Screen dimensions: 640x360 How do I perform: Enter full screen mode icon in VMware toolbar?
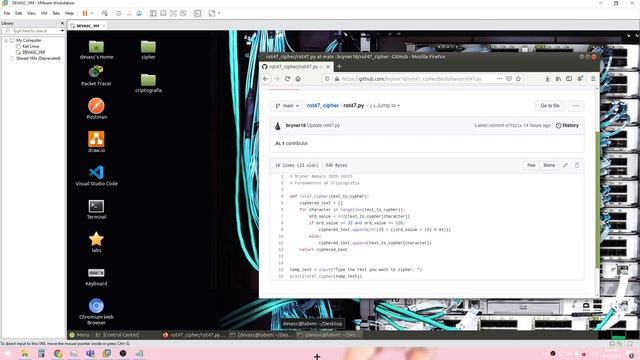(x=173, y=13)
